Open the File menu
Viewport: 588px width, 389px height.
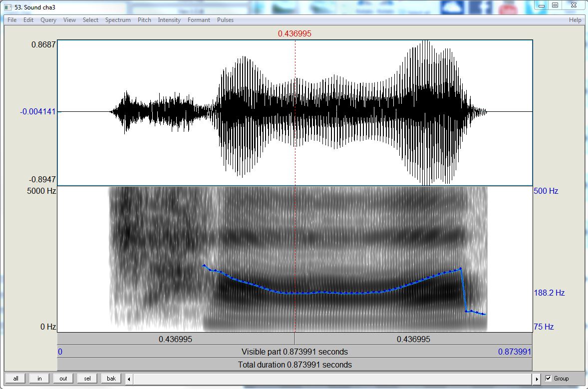point(12,20)
